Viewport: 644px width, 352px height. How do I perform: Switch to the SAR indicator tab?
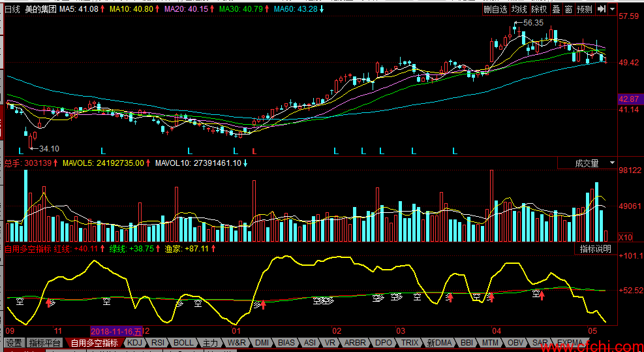coord(540,343)
